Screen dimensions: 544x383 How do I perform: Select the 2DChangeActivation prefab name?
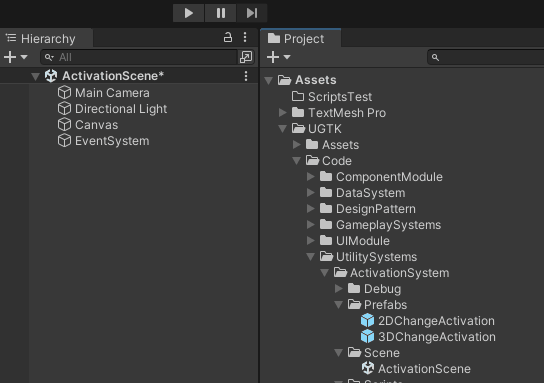(436, 321)
